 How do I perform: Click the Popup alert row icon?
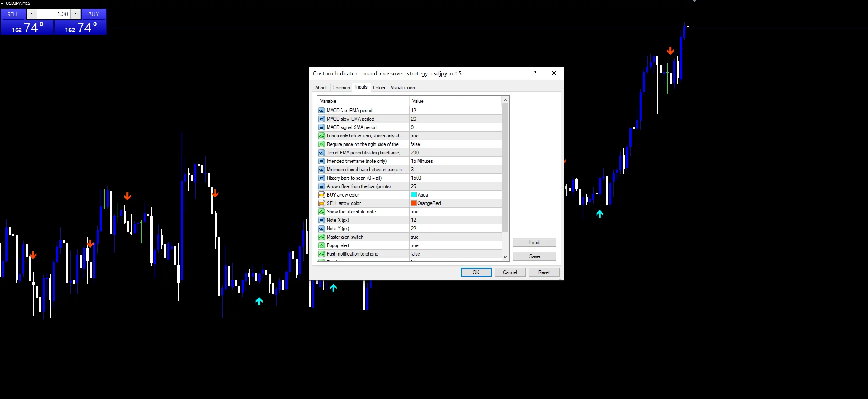321,245
